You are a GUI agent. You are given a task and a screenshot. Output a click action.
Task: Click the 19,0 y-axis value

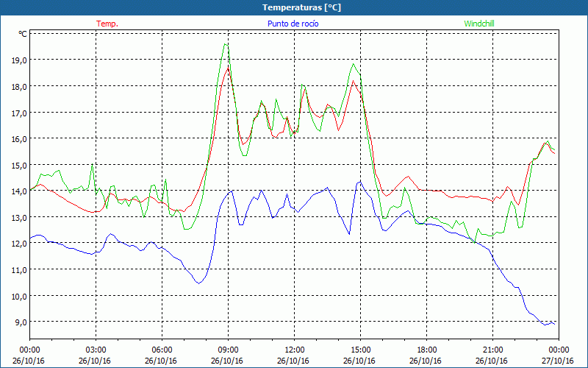20,60
